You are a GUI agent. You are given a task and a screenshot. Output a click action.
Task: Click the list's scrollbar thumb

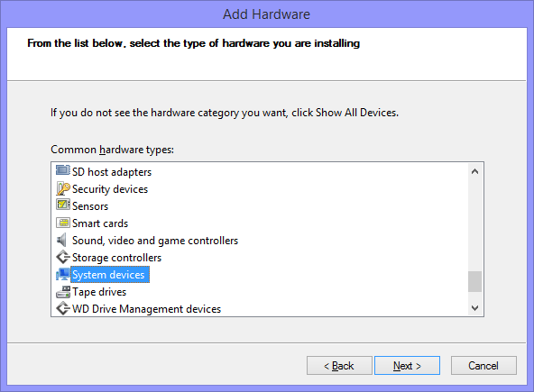pos(474,281)
